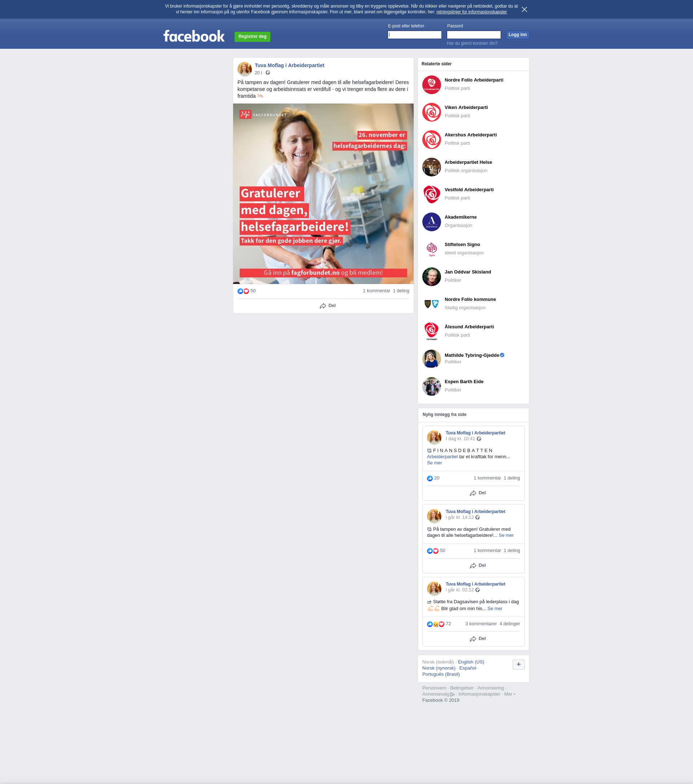693x784 pixels.
Task: Click Registrer deg button
Action: coord(252,36)
